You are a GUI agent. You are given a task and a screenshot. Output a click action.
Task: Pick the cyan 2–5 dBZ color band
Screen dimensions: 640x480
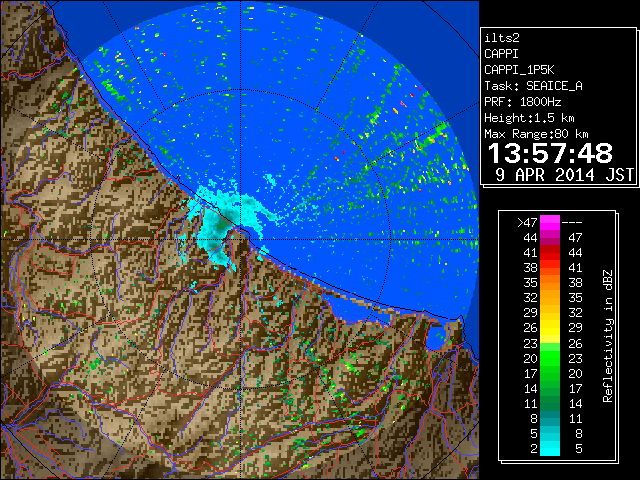pos(550,449)
